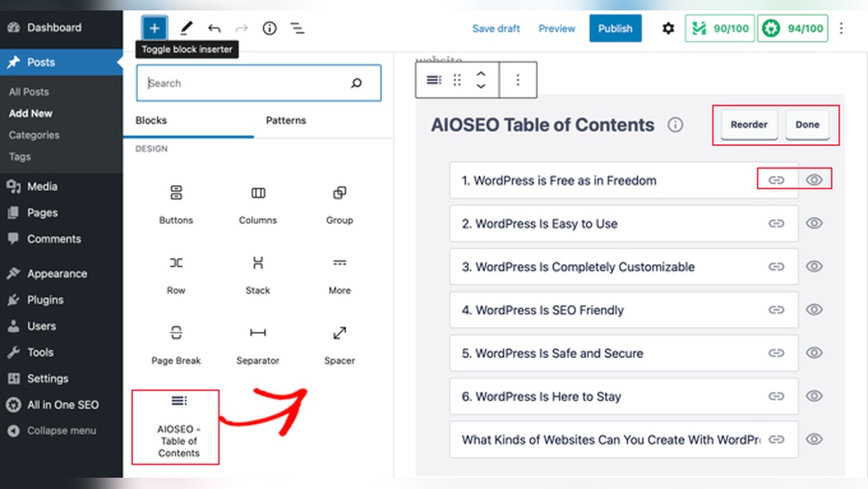This screenshot has height=489, width=868.
Task: Insert the Spacer block
Action: tap(339, 345)
